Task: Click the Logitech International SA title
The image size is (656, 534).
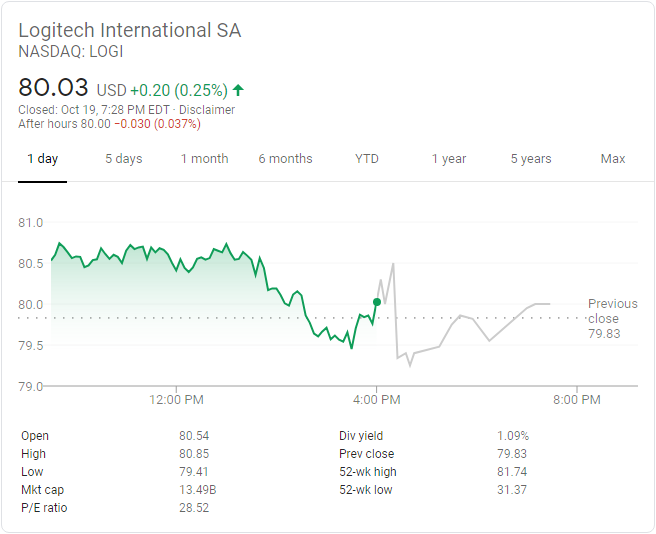Action: pos(130,30)
